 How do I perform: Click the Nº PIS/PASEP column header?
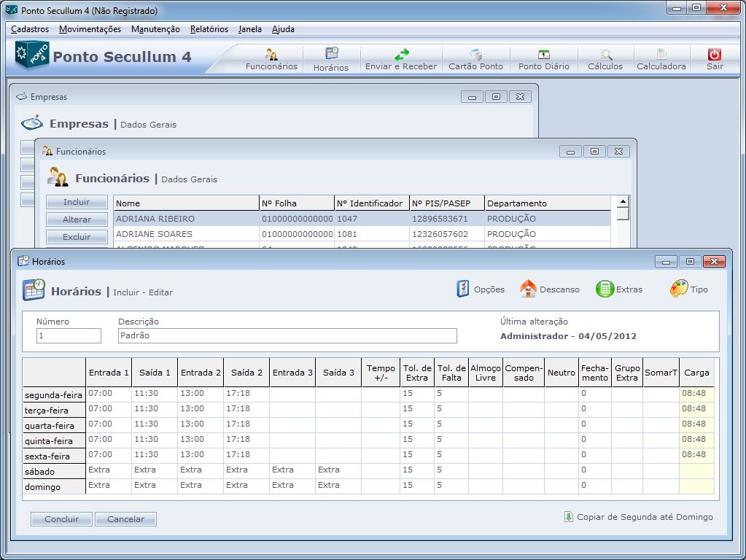pyautogui.click(x=447, y=203)
